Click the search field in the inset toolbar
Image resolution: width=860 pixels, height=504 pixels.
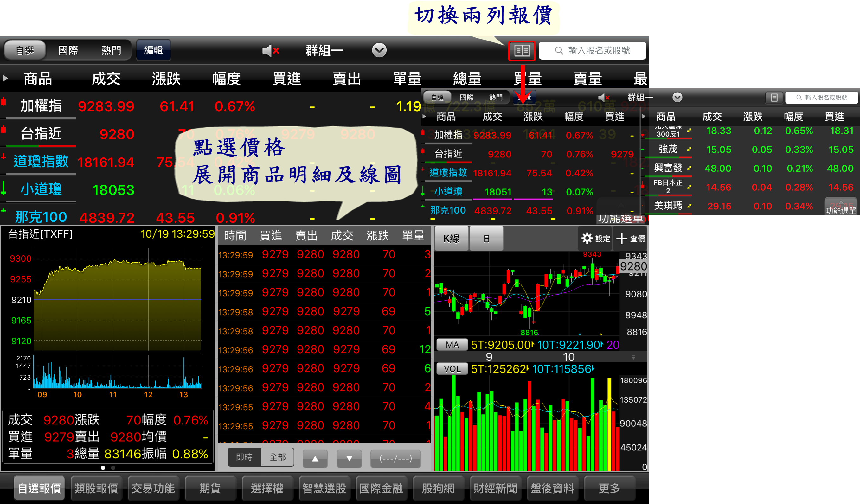coord(822,98)
